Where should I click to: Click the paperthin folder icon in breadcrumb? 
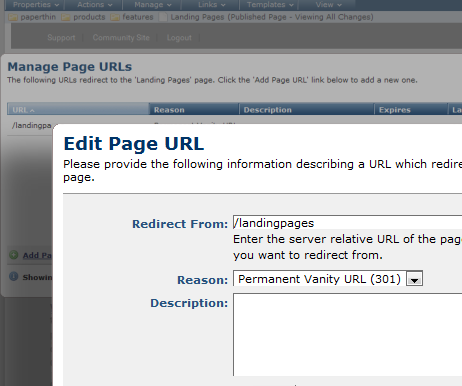point(13,17)
